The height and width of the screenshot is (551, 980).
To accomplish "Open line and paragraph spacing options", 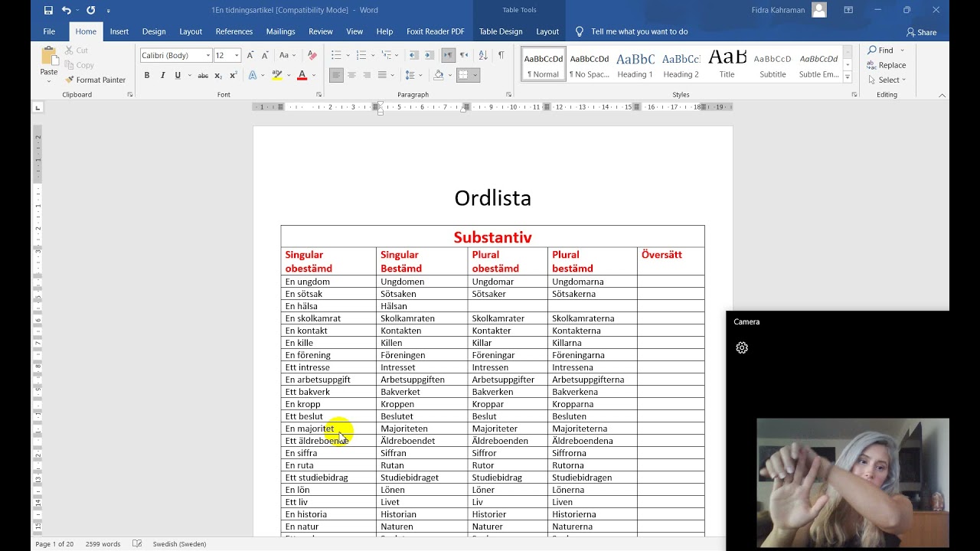I will tap(413, 75).
